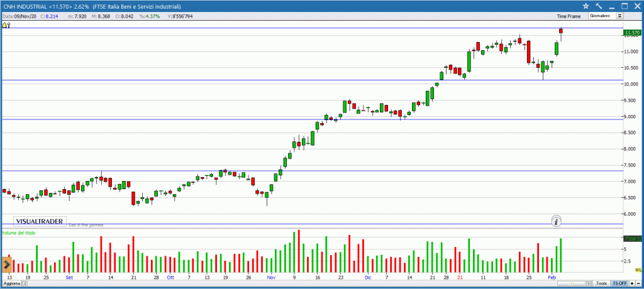Click the Aggiorna button

click(11, 284)
